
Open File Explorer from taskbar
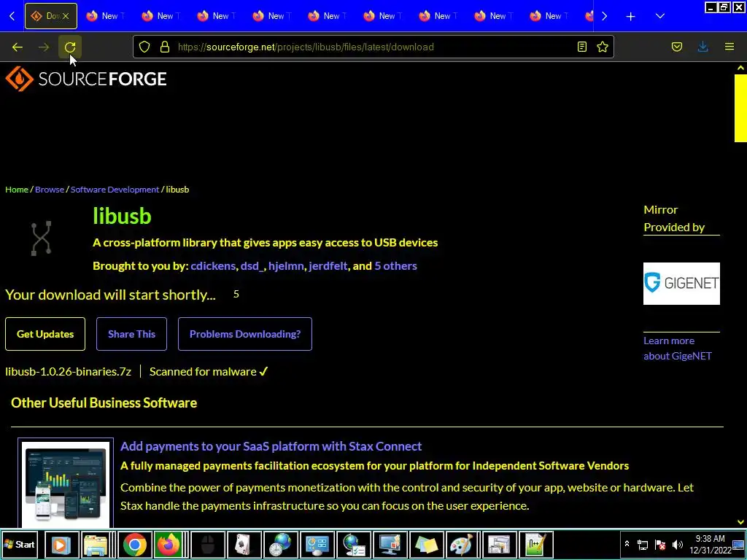[x=96, y=544]
